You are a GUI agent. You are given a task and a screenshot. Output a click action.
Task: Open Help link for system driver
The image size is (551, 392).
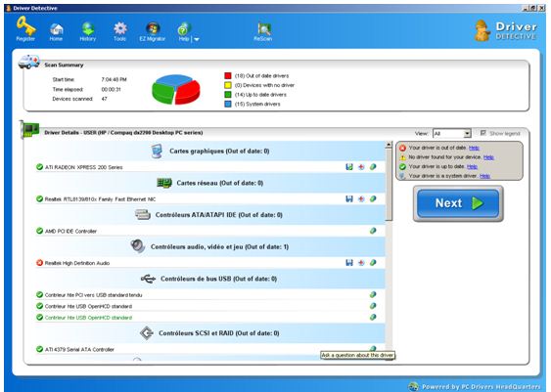pos(484,176)
